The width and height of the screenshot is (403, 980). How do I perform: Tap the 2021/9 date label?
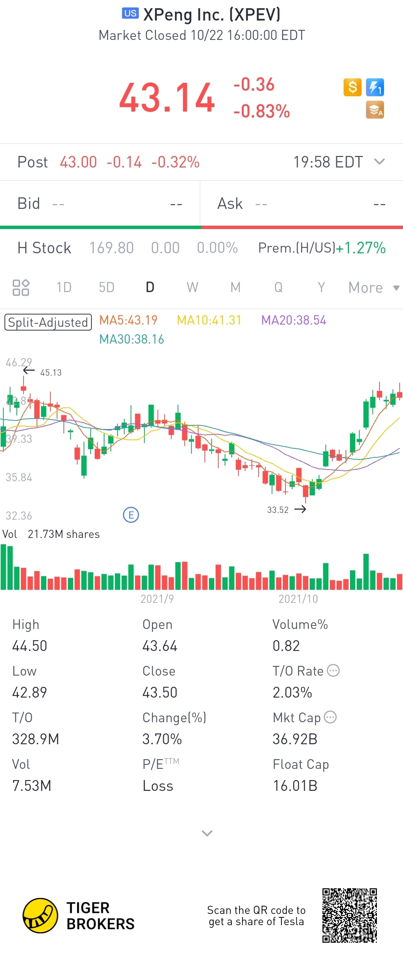coord(157,599)
